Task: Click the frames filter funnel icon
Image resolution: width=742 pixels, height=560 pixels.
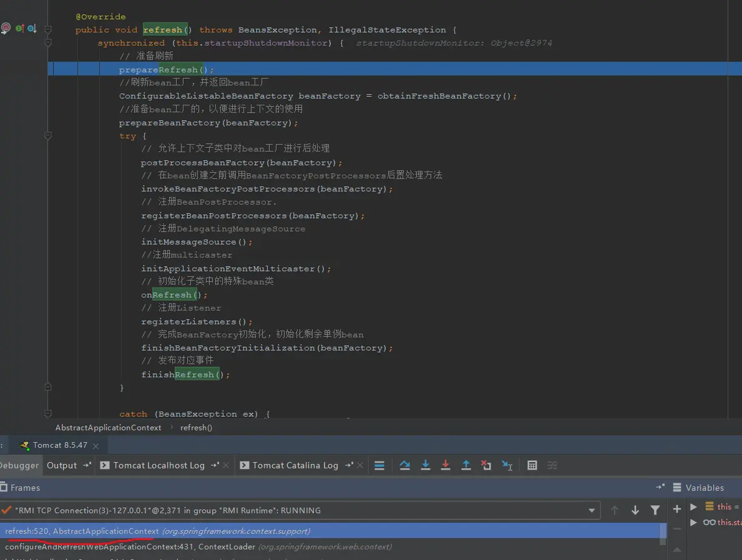Action: (655, 510)
